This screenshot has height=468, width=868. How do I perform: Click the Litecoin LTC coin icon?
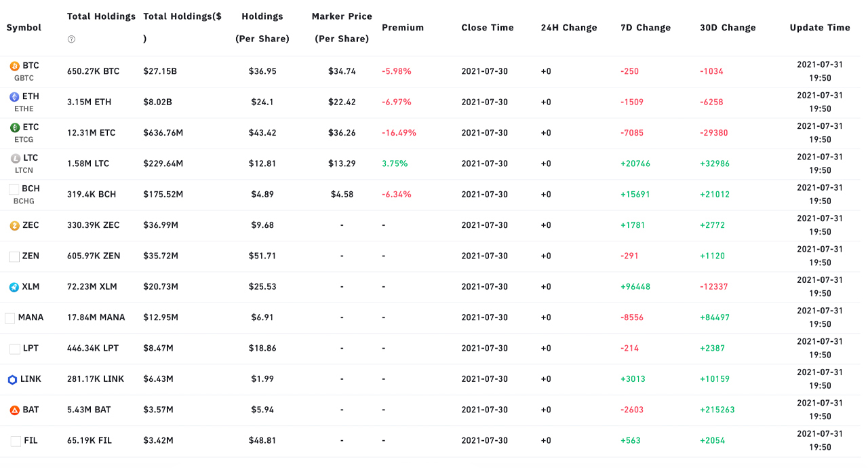(x=15, y=159)
